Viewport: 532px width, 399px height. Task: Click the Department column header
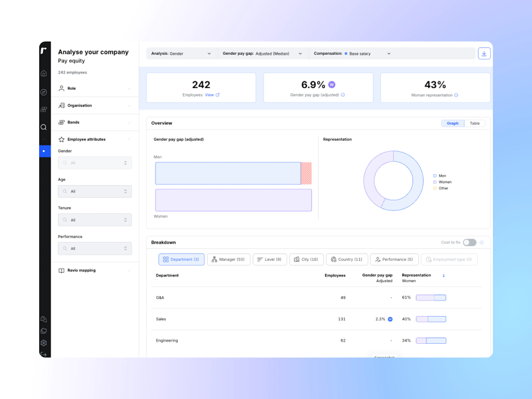(x=167, y=275)
